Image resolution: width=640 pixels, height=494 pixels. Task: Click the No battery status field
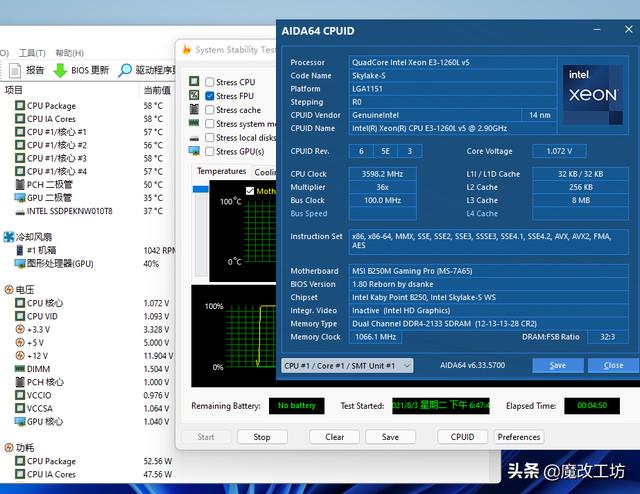click(297, 405)
